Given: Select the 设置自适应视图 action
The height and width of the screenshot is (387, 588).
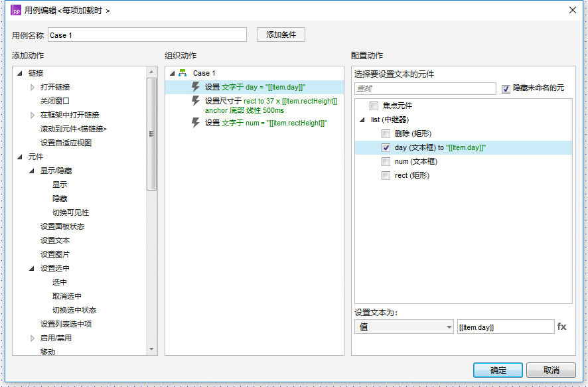Looking at the screenshot, I should (x=66, y=143).
